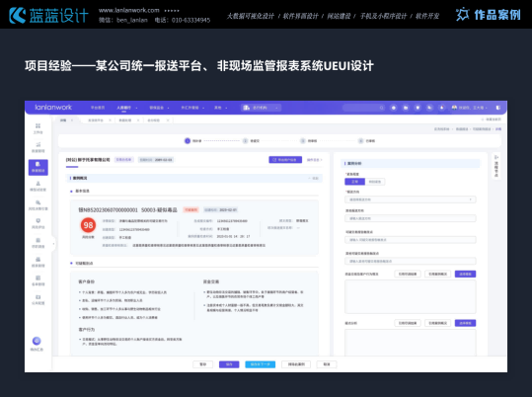Open the 流程节点 vertical panel on the right edge

[x=496, y=166]
